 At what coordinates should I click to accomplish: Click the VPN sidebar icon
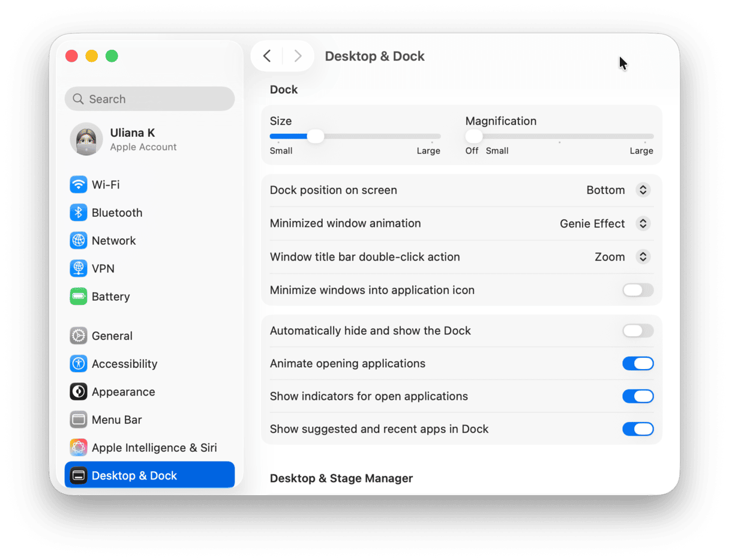(x=79, y=268)
